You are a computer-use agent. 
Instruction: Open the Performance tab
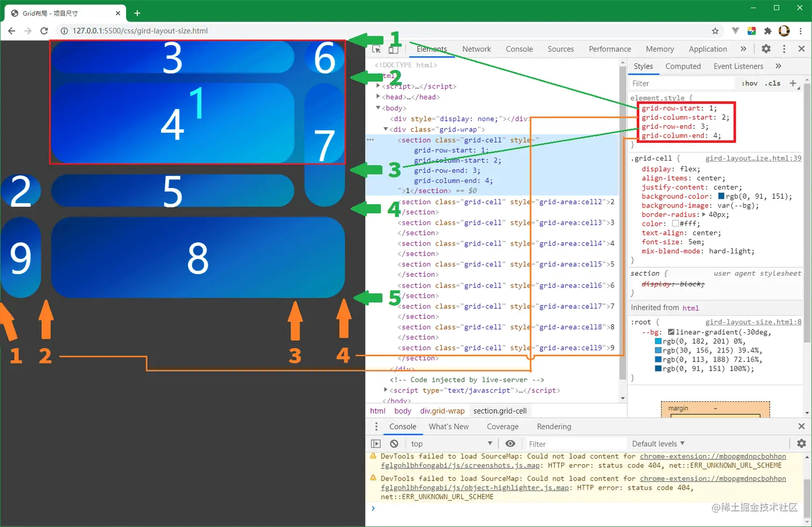[x=610, y=49]
